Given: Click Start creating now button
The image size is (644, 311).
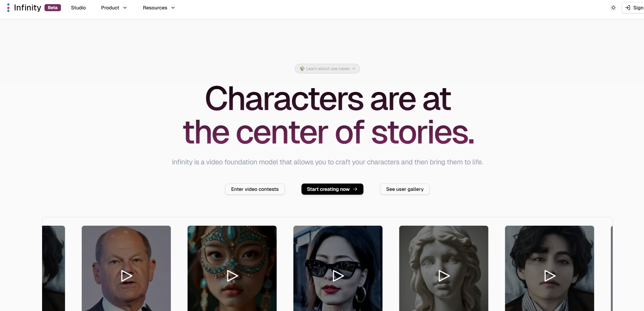Looking at the screenshot, I should point(332,189).
